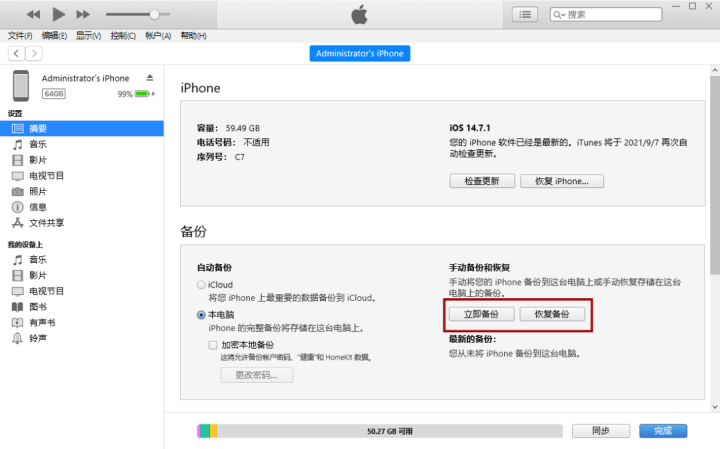
Task: Adjust the volume slider knob
Action: pyautogui.click(x=155, y=15)
